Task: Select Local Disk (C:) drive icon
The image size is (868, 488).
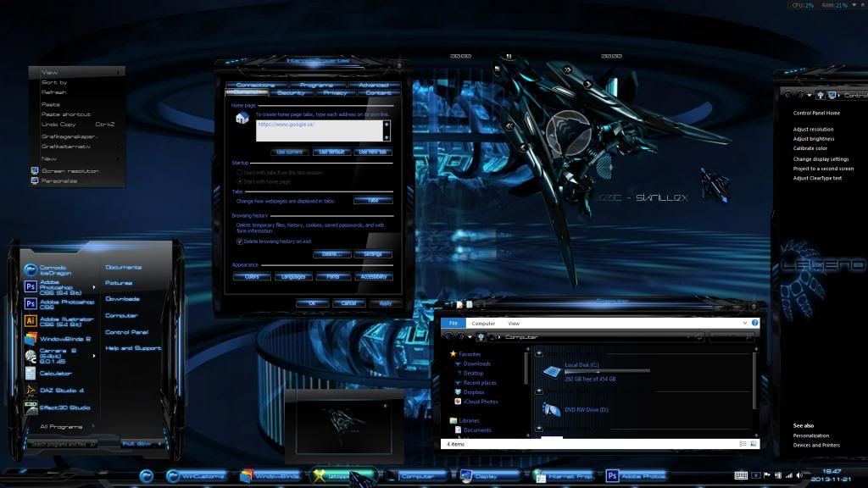Action: (551, 372)
